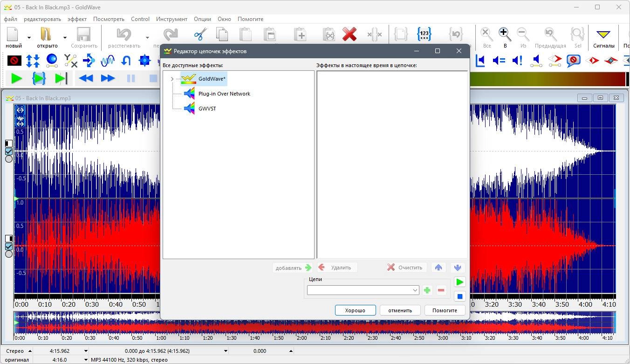Viewport: 630px width, 364px height.
Task: Toggle the red channel checkbox
Action: [x=9, y=247]
